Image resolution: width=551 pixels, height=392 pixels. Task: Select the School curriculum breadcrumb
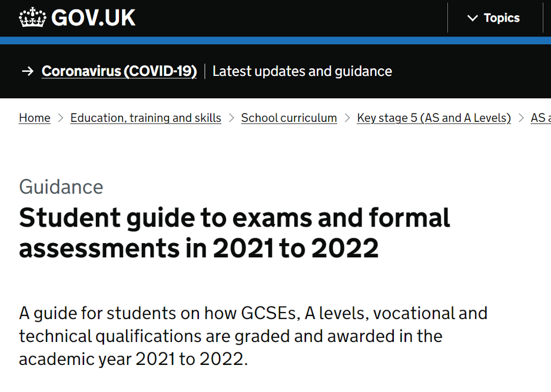(289, 118)
